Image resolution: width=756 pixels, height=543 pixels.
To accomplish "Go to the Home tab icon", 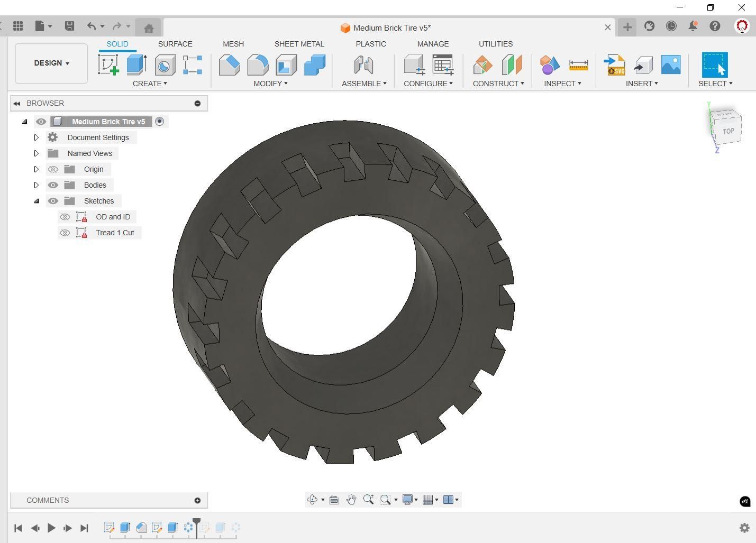I will coord(149,28).
